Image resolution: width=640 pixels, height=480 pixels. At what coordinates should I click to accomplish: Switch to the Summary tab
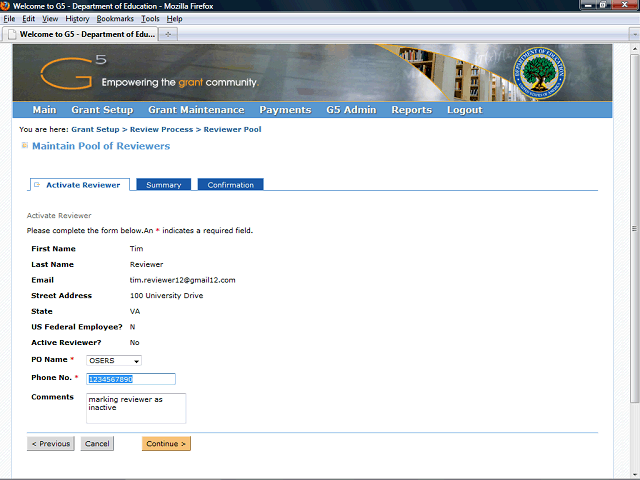pos(163,185)
